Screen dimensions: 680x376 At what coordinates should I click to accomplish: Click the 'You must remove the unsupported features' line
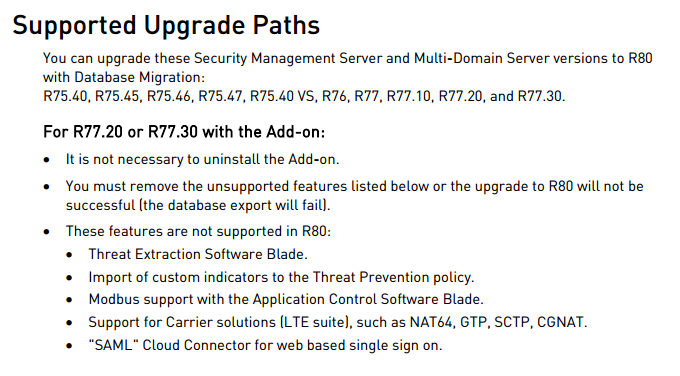tap(354, 186)
